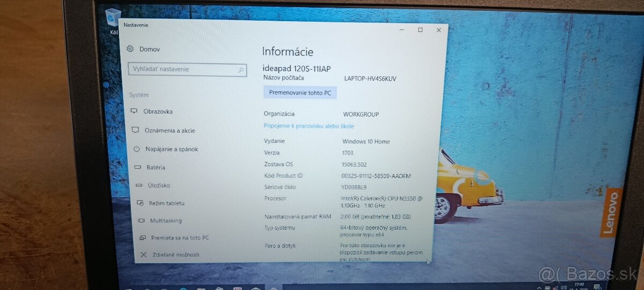Screen dimensions: 644x290
Task: Click the Procesor label
Action: tap(275, 199)
